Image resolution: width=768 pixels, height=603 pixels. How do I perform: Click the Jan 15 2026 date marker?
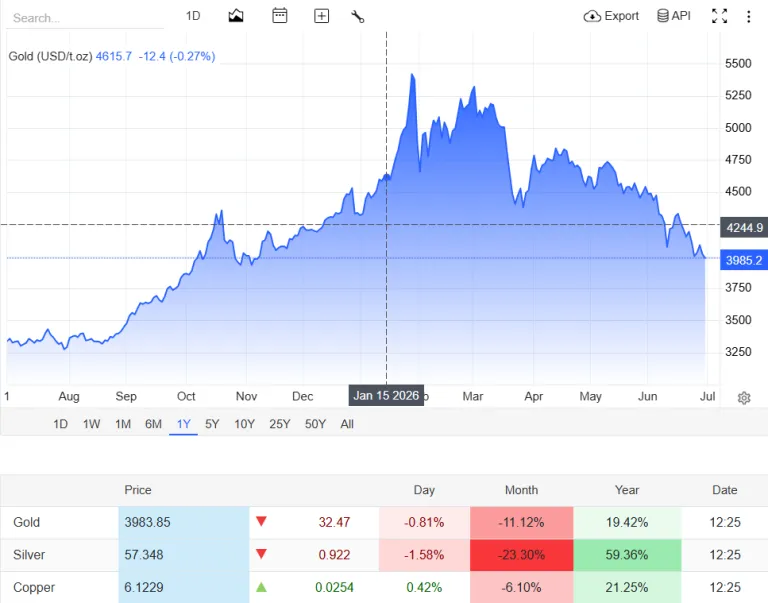point(386,395)
